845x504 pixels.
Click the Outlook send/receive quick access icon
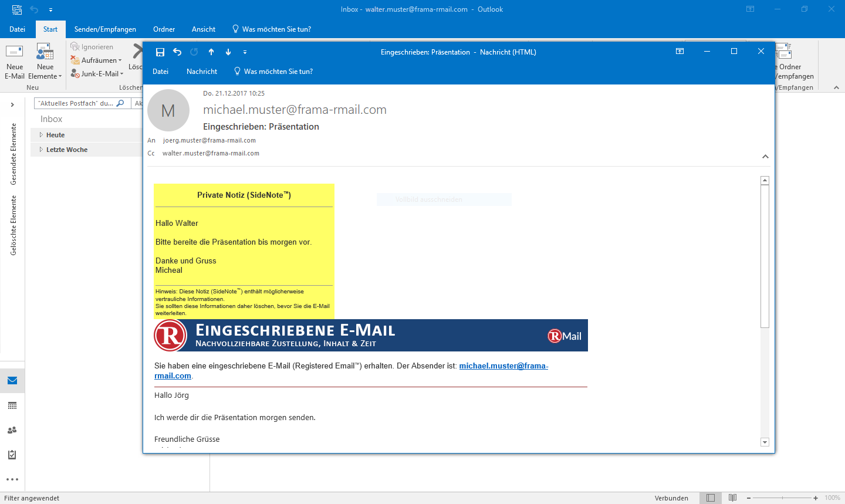click(x=17, y=9)
